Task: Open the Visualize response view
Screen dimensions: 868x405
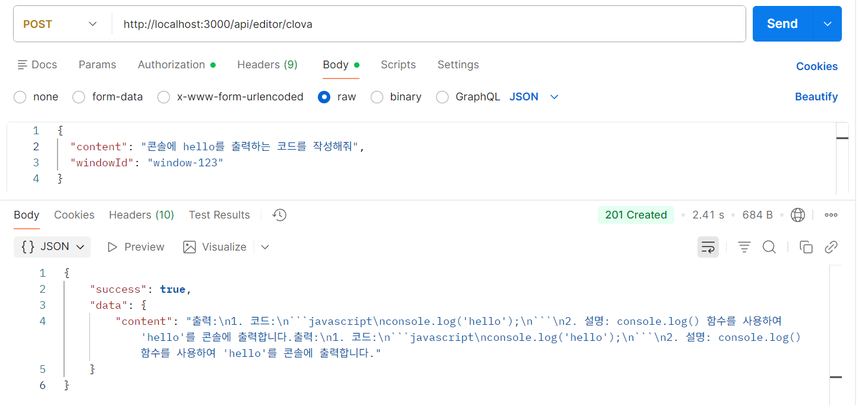Action: click(215, 247)
